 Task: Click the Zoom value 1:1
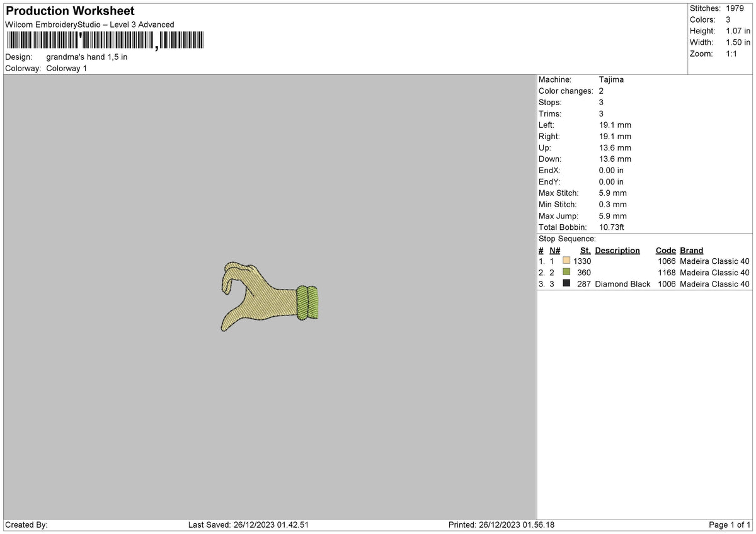click(732, 54)
